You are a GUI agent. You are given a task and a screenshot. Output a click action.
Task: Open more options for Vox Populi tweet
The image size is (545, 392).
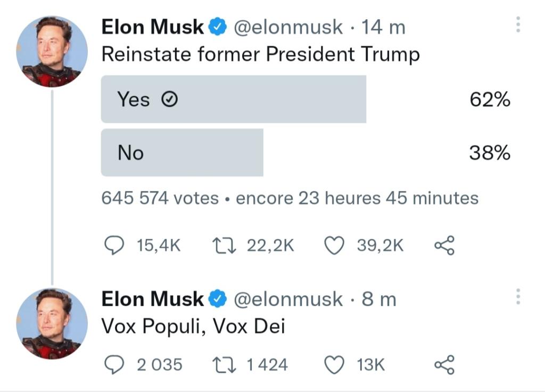[x=518, y=296]
